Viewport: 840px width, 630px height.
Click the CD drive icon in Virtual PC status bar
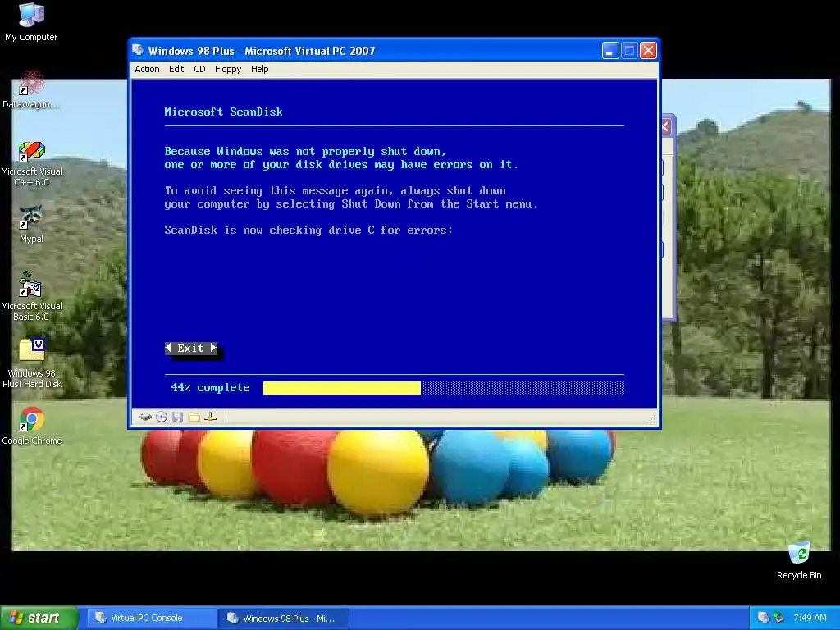point(162,417)
